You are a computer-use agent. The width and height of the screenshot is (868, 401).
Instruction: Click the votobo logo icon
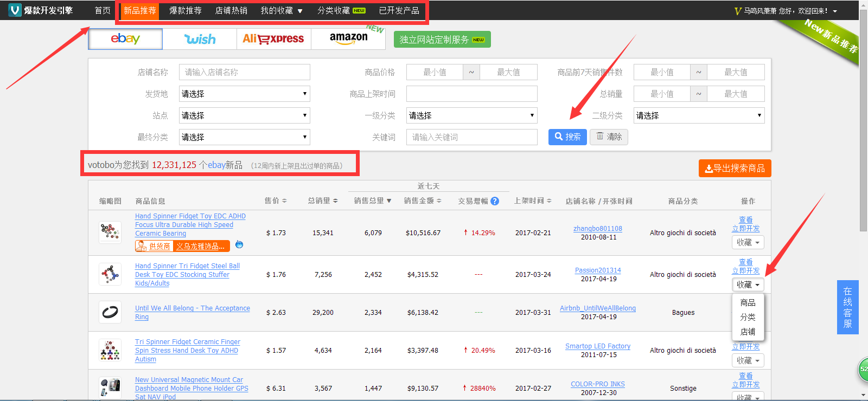(15, 10)
